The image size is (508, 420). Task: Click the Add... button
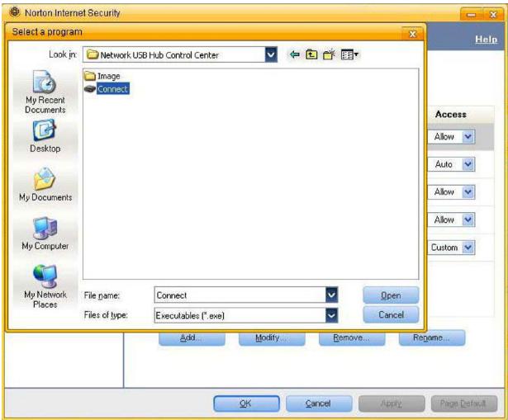point(192,337)
